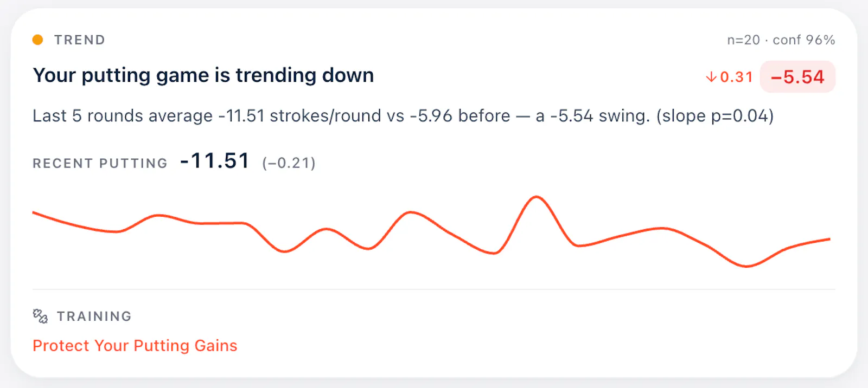Click the orange trend status dot
Screen dimensions: 868x388
tap(37, 40)
